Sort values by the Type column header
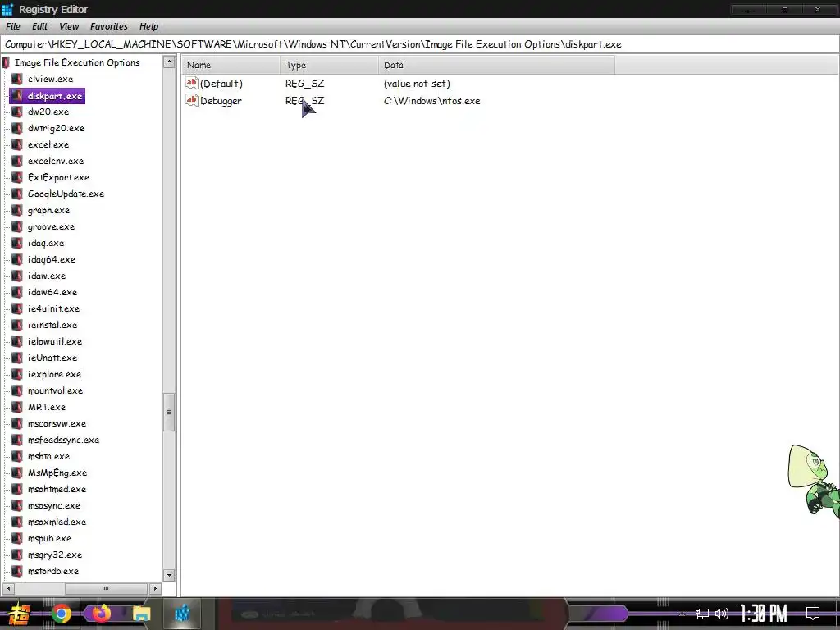This screenshot has height=630, width=840. (x=329, y=65)
